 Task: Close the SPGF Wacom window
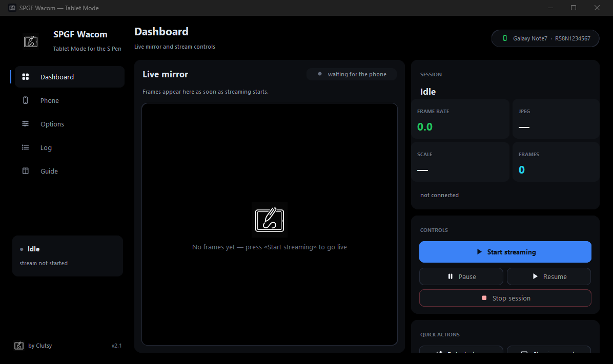[597, 8]
